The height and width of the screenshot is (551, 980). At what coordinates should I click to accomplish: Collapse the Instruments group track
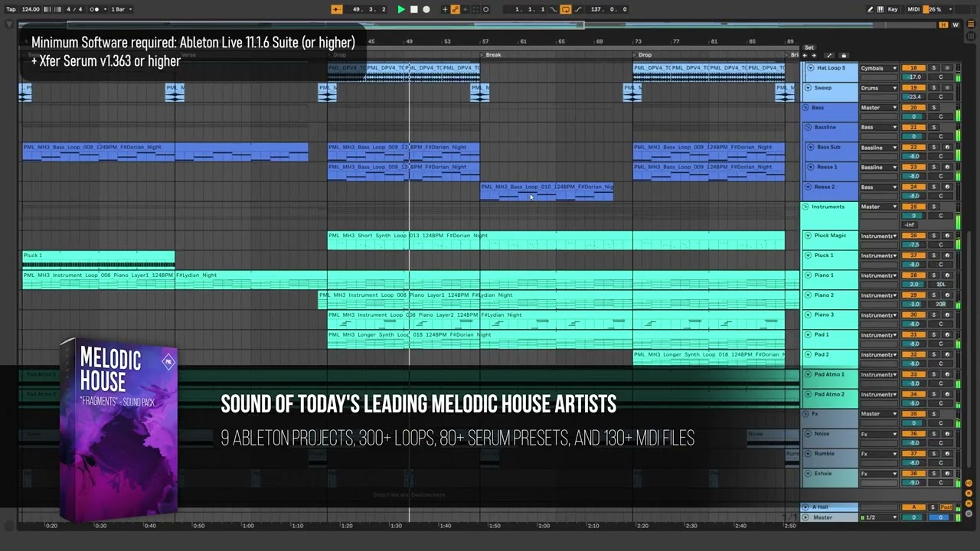pos(805,207)
